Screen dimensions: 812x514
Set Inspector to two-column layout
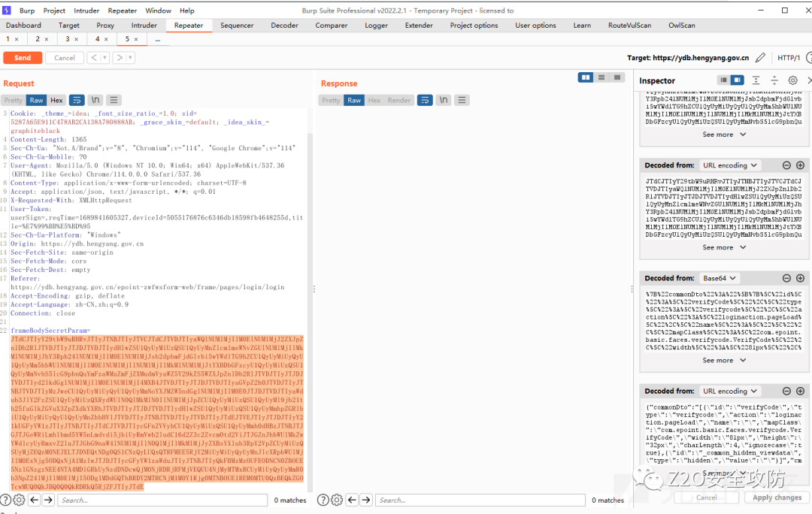point(737,80)
